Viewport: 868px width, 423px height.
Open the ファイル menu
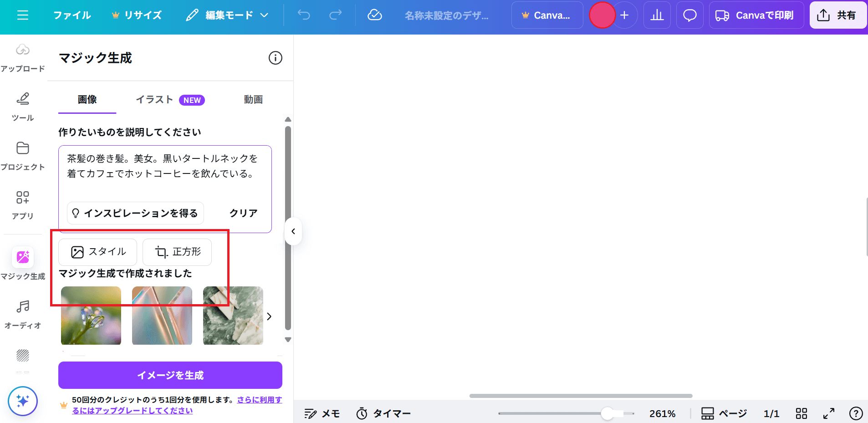72,15
